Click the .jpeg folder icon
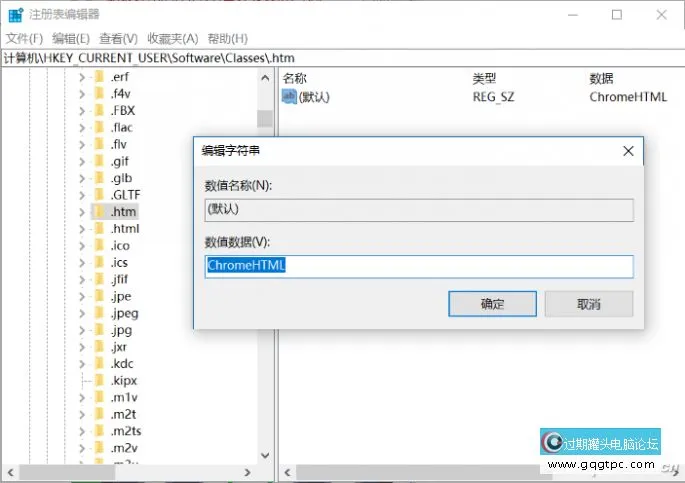The image size is (685, 483). point(100,313)
